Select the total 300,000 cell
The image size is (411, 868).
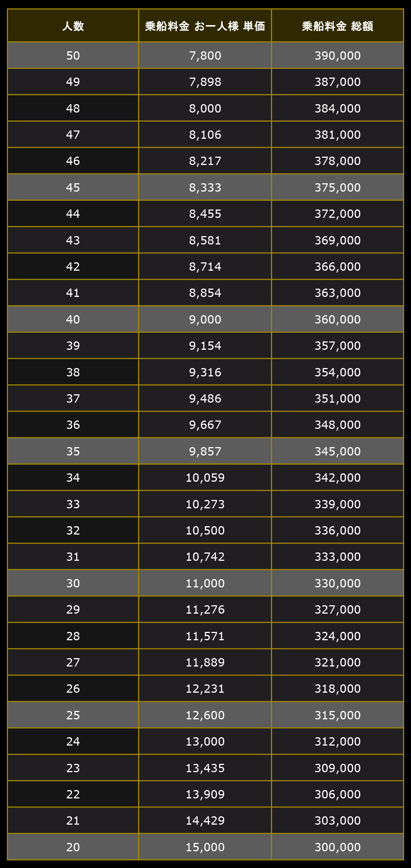[x=338, y=847]
